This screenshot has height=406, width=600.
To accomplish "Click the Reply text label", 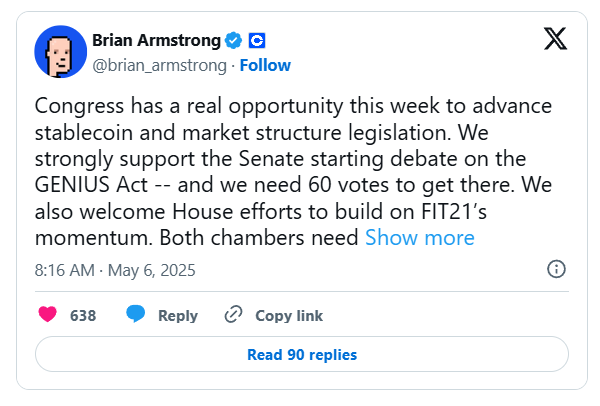I will (x=178, y=315).
